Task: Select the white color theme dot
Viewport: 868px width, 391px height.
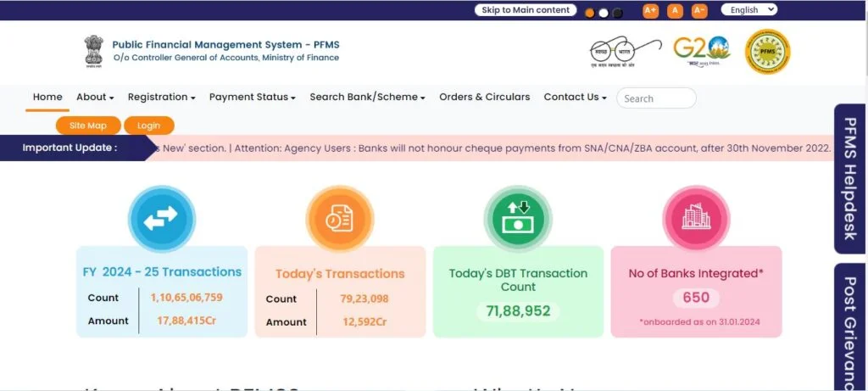Action: tap(604, 13)
